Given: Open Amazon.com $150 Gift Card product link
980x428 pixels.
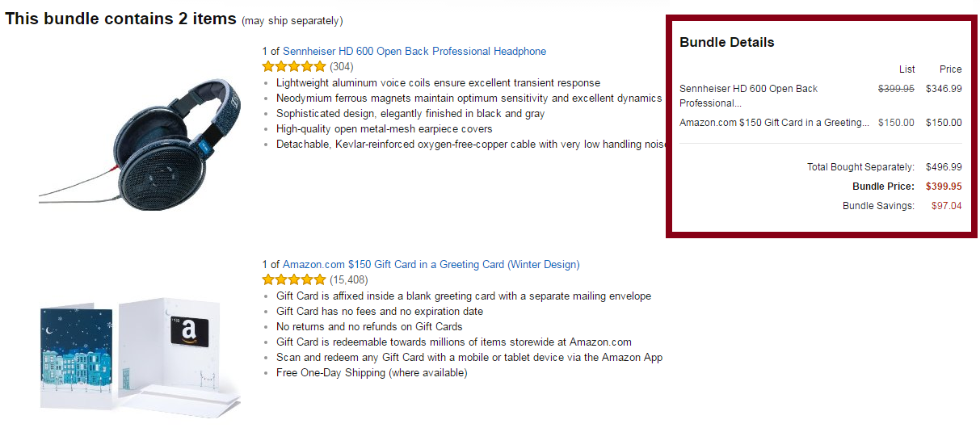Looking at the screenshot, I should 431,264.
